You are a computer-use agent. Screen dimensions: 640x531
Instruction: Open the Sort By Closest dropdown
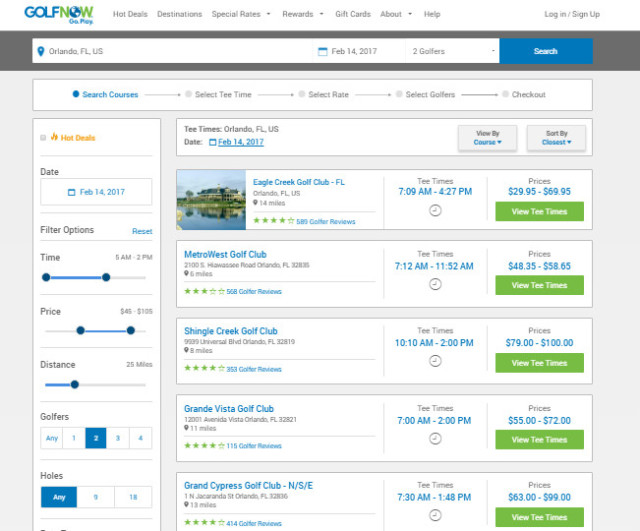[556, 138]
